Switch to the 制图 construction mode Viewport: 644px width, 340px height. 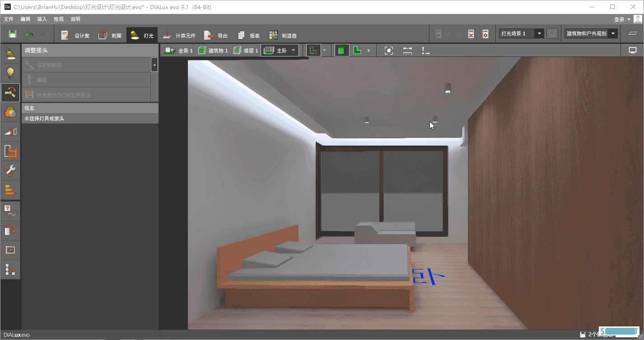point(110,35)
